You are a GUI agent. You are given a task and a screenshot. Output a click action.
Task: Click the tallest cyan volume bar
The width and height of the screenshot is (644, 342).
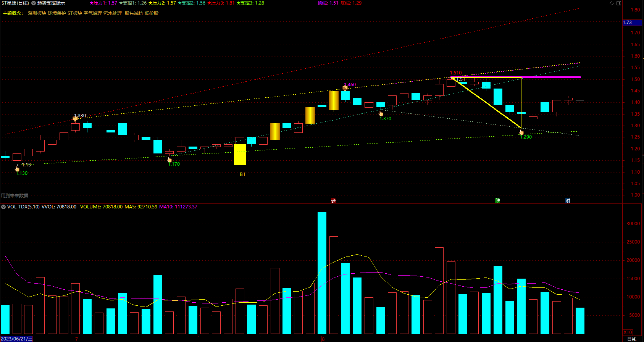tap(322, 273)
